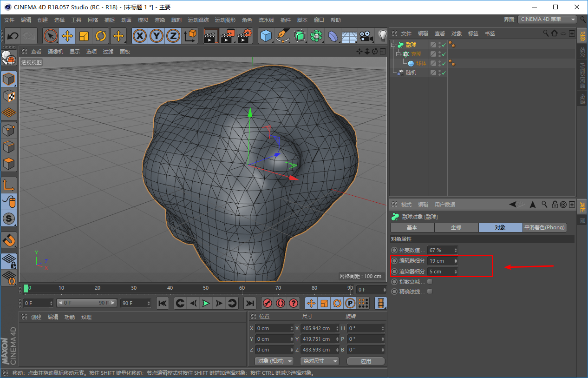
Task: Open the 绝对尺寸 dropdown
Action: coord(320,361)
